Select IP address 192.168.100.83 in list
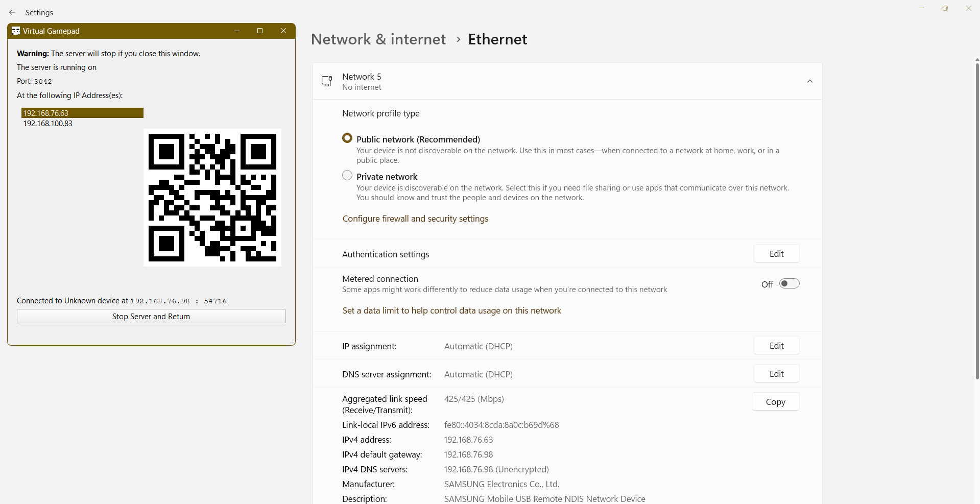This screenshot has height=504, width=980. pos(48,124)
